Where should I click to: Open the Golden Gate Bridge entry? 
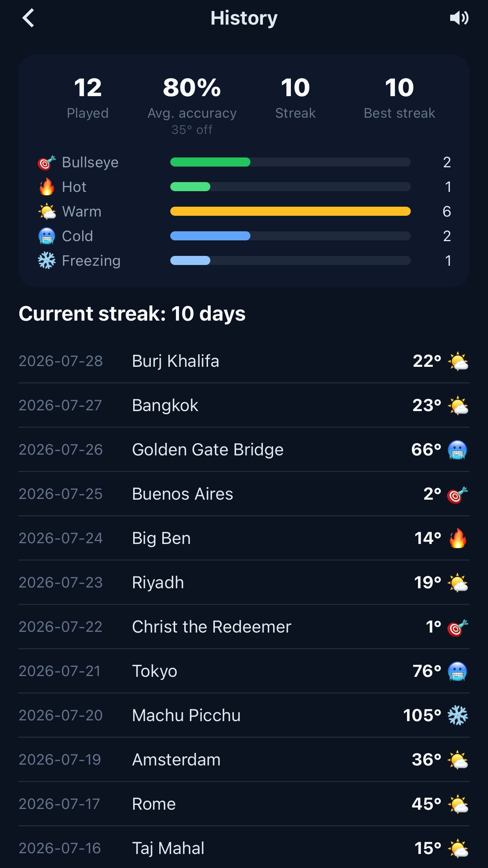coord(244,450)
